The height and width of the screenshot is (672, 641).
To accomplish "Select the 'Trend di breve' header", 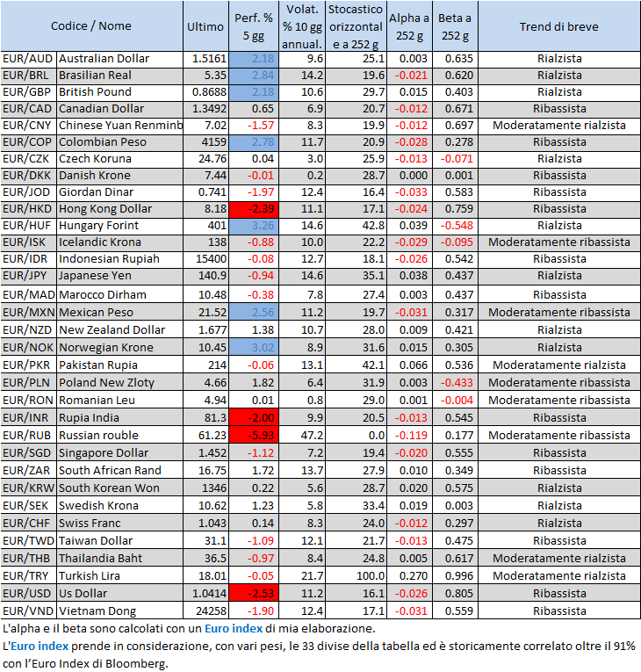I will (559, 27).
